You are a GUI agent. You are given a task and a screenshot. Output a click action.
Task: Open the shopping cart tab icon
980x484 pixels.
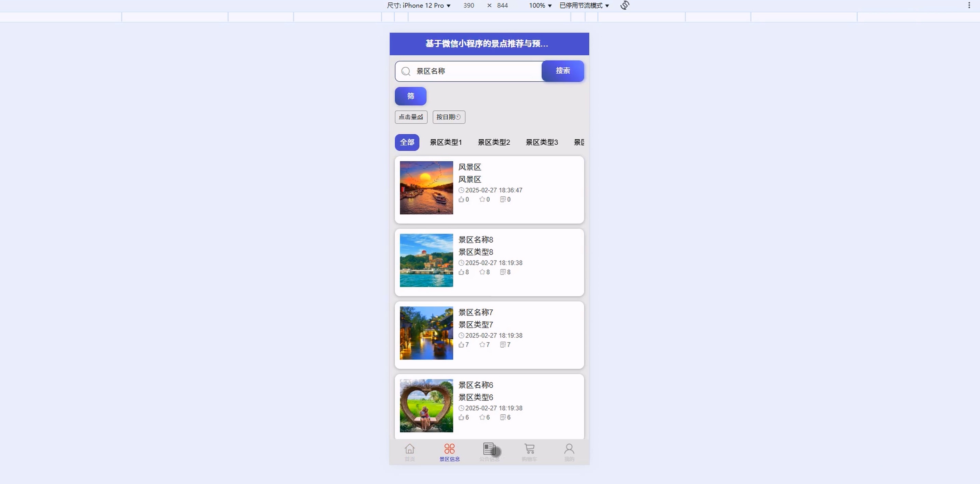[529, 449]
